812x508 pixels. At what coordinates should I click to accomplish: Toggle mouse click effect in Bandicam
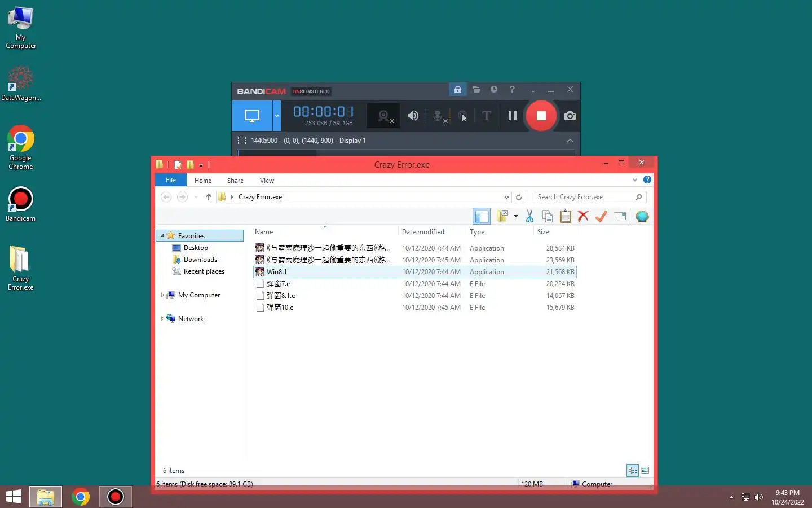(463, 116)
